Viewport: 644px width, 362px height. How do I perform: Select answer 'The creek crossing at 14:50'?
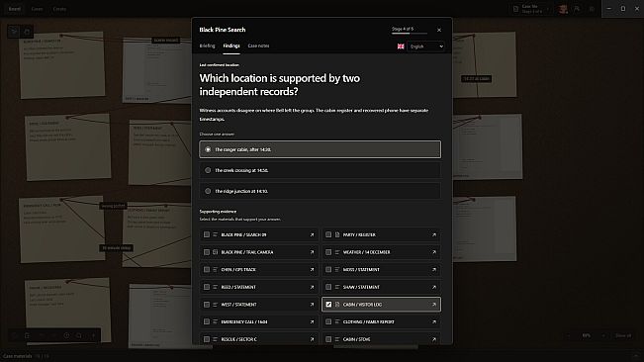(320, 170)
